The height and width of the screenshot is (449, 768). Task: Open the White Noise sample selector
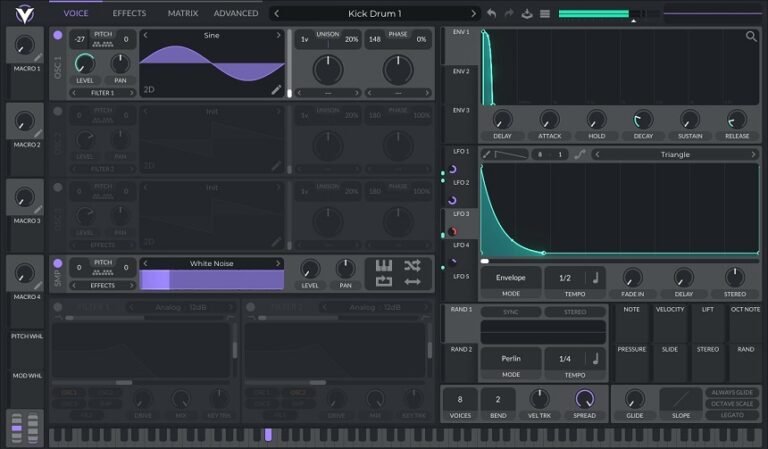coord(212,263)
